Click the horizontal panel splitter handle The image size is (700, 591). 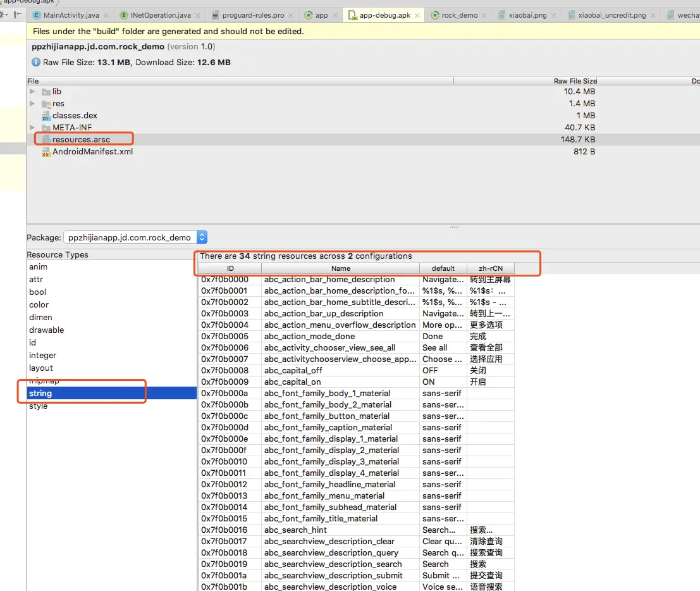pos(455,227)
